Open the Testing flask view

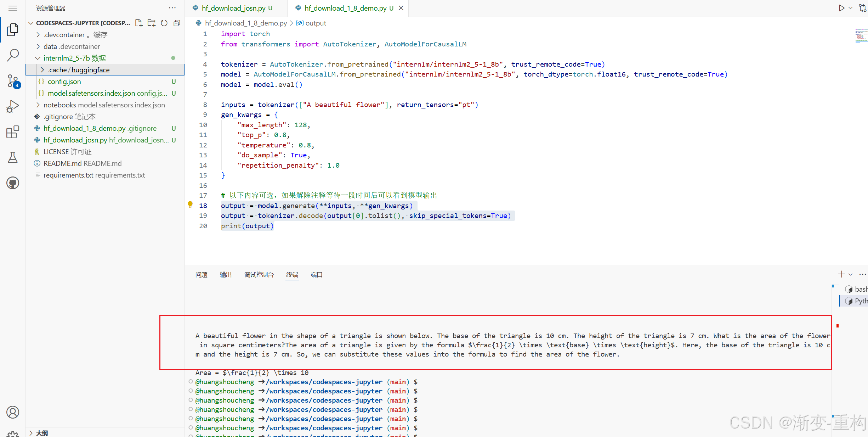coord(13,157)
